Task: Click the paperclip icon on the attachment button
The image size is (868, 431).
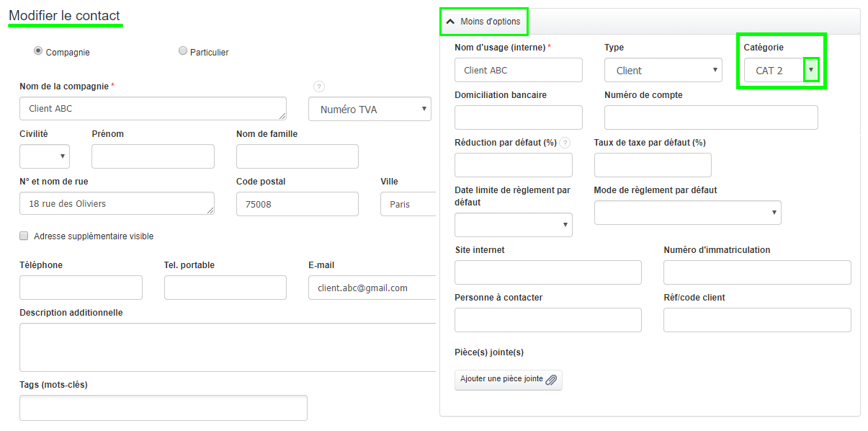Action: [x=551, y=380]
